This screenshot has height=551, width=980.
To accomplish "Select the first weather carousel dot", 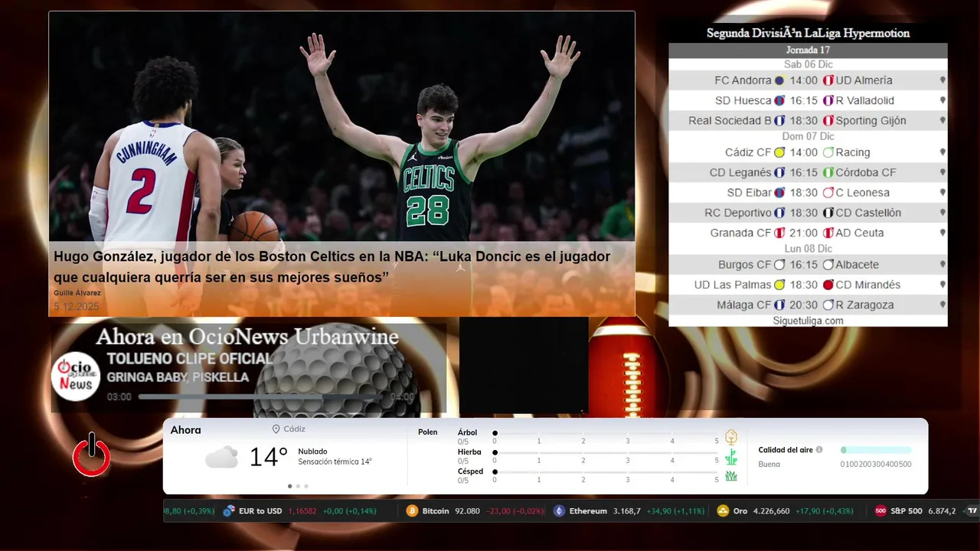I will [289, 486].
